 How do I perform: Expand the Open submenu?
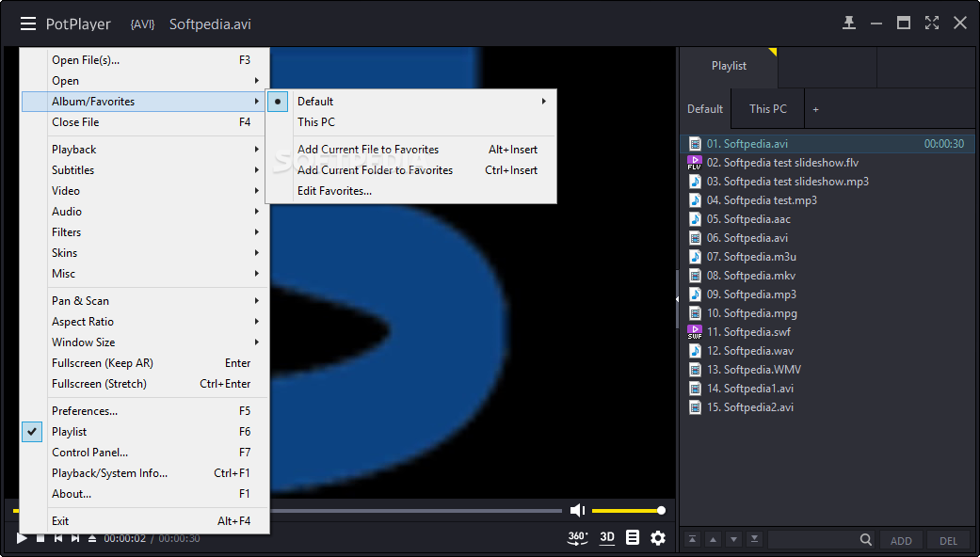click(146, 81)
